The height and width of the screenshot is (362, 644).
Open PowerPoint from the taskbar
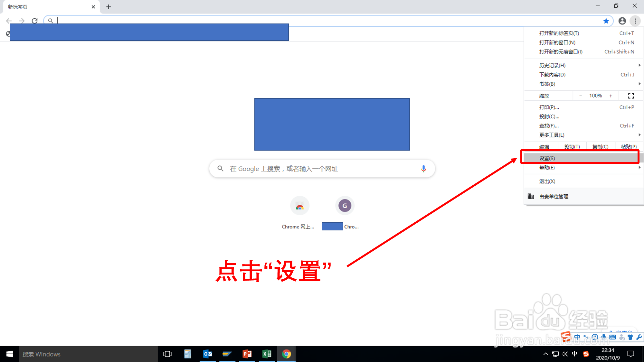[x=247, y=354]
